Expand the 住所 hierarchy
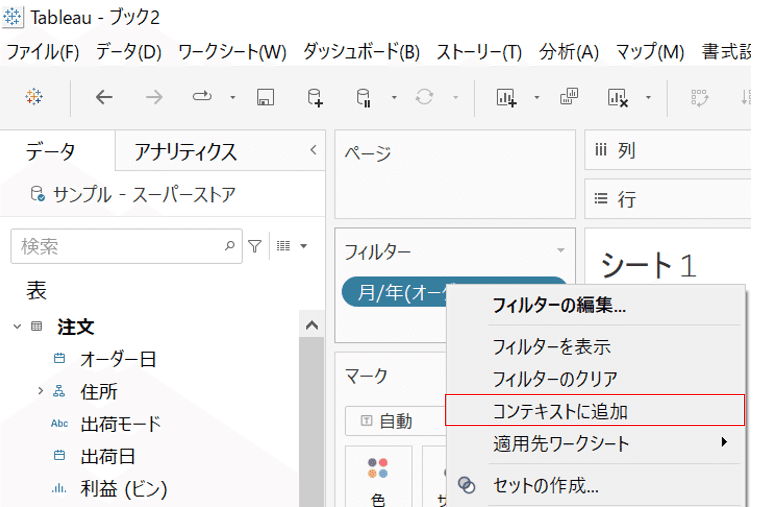The width and height of the screenshot is (757, 507). (x=41, y=391)
